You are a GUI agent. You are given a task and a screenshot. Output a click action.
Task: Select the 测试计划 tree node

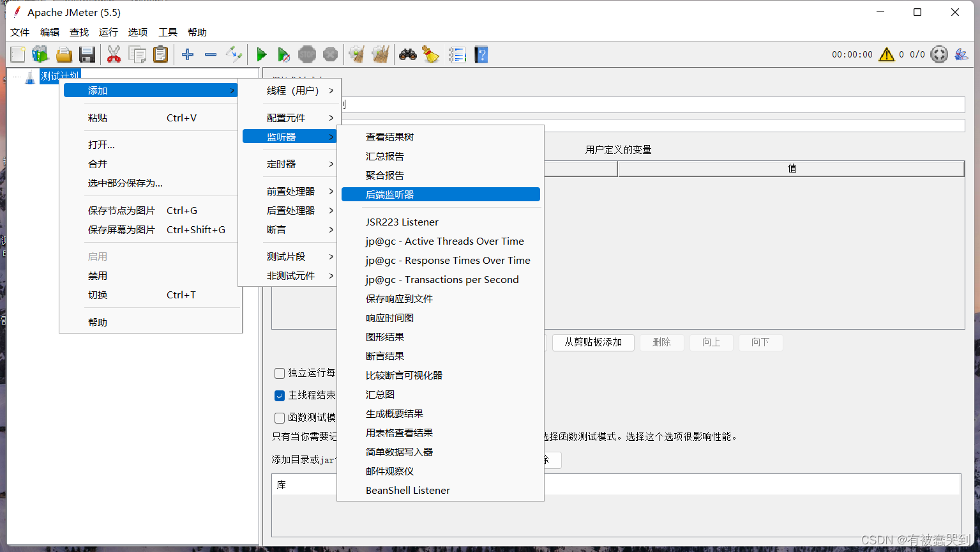60,76
